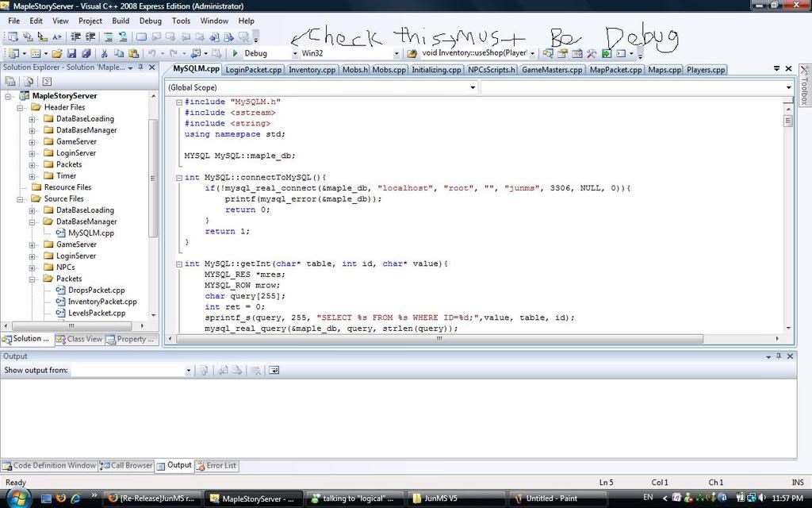The height and width of the screenshot is (508, 812).
Task: Expand the GameServer folder under Header Files
Action: pos(33,141)
